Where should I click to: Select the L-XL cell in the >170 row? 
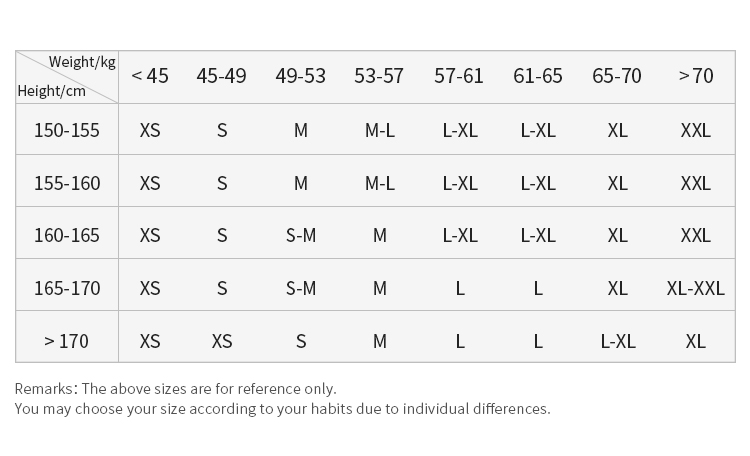[617, 341]
